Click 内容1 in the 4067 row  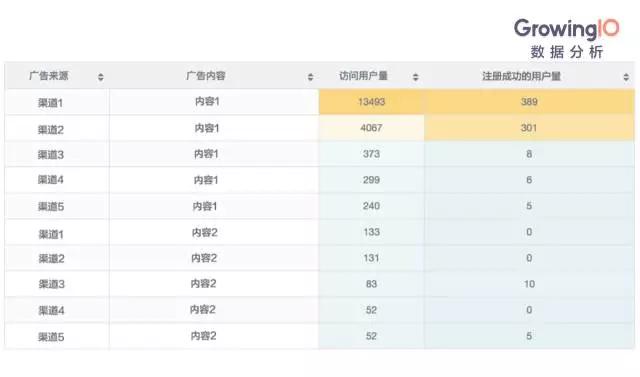[x=207, y=128]
